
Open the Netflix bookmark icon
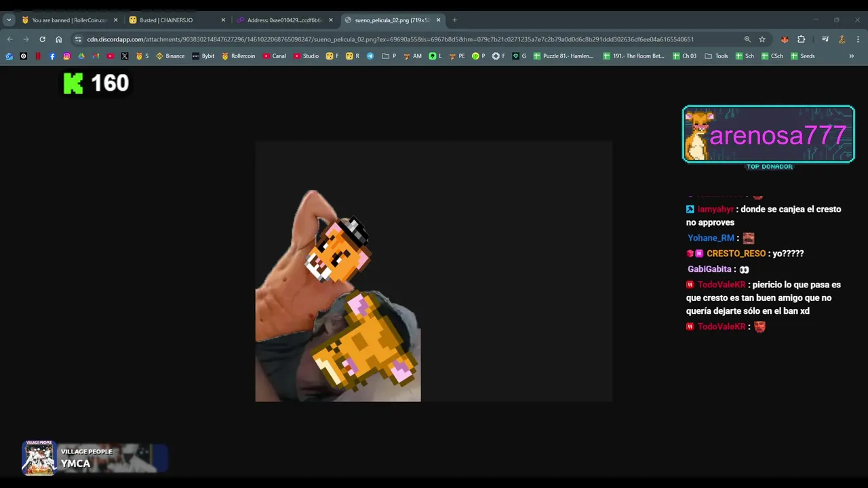(38, 56)
